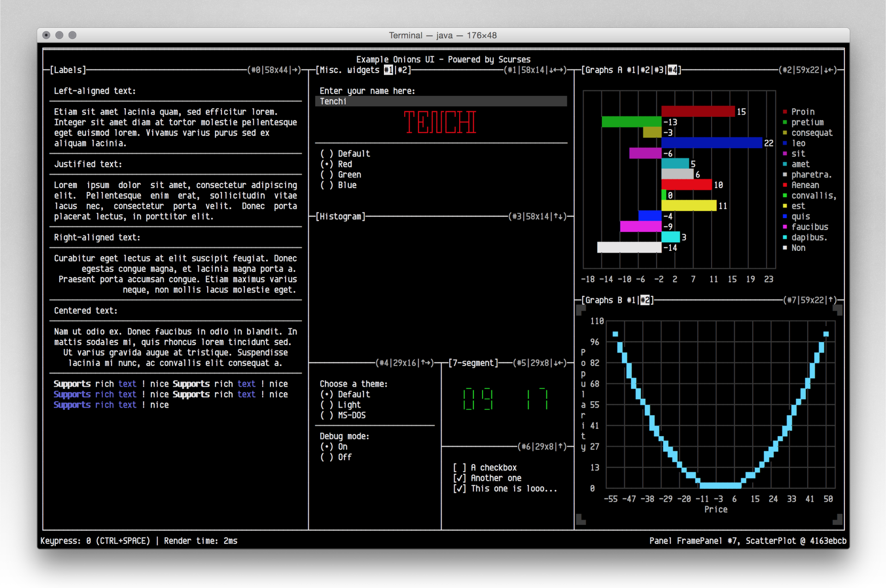Click the 'Justified text:' heading
The width and height of the screenshot is (886, 588).
pos(88,164)
